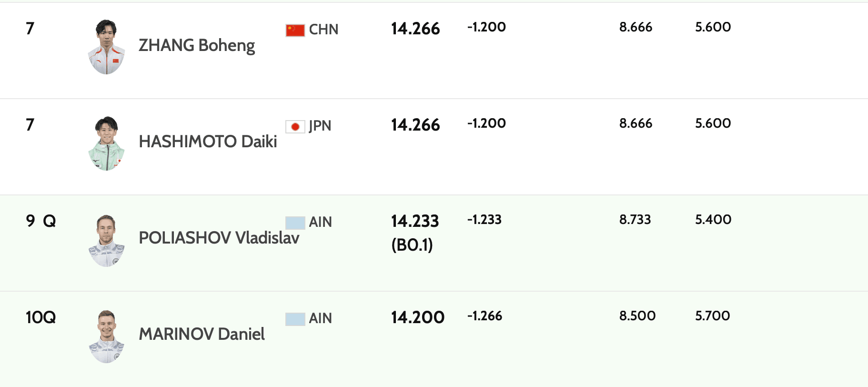Click the Japan flag icon
Screen dimensions: 868x387
[x=295, y=127]
